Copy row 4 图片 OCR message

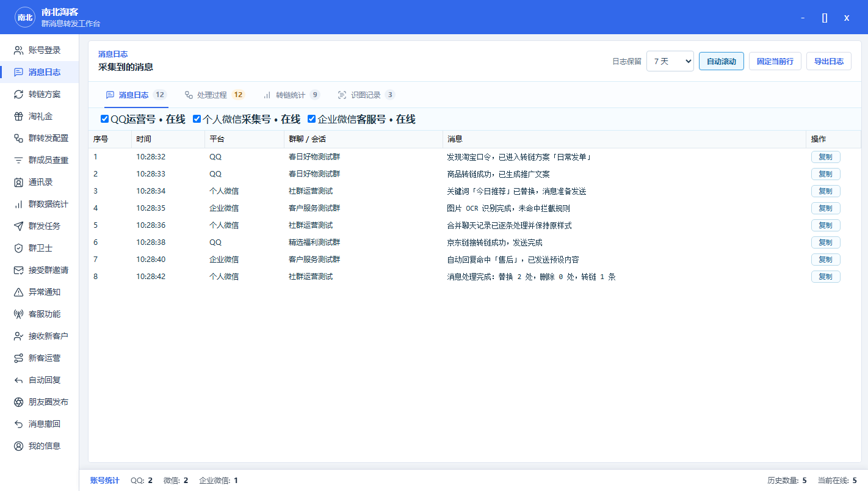(x=825, y=208)
